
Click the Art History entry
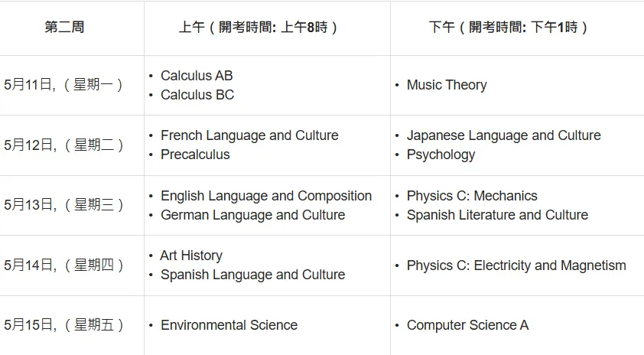[191, 256]
